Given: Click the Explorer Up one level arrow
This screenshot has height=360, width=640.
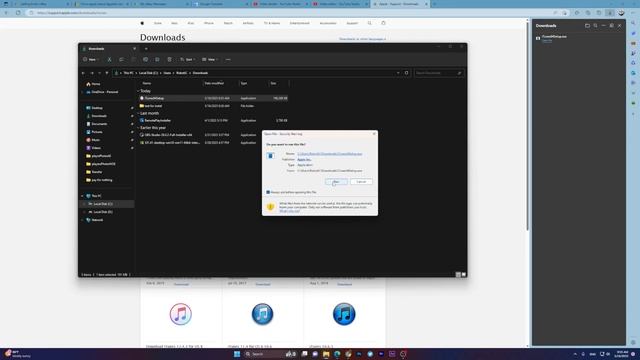Looking at the screenshot, I should point(107,73).
